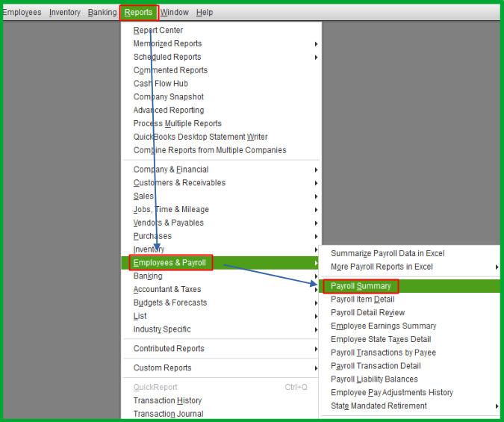Viewport: 504px width, 422px height.
Task: Open Custom Reports entry
Action: (x=162, y=367)
